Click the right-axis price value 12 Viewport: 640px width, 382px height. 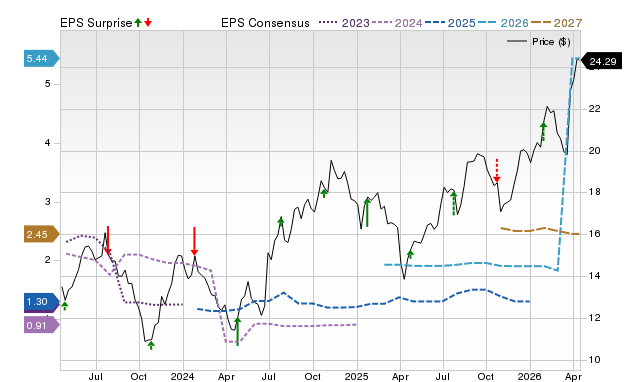pyautogui.click(x=595, y=318)
